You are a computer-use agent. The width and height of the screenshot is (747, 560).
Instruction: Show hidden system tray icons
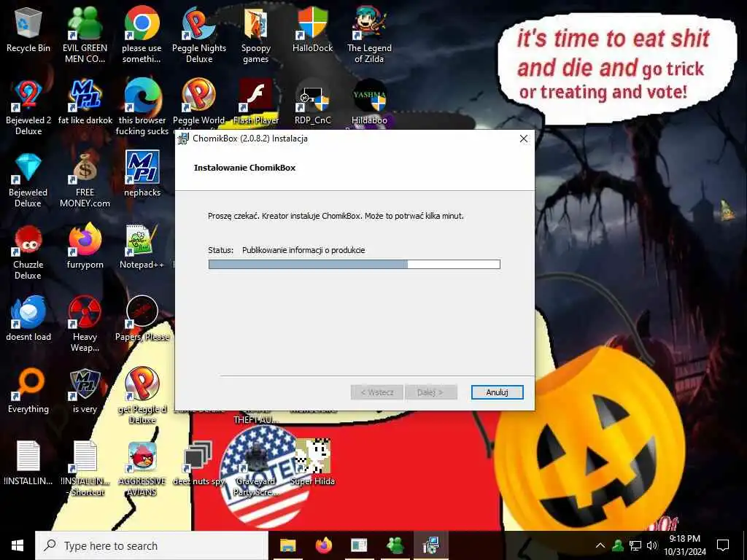(x=601, y=545)
